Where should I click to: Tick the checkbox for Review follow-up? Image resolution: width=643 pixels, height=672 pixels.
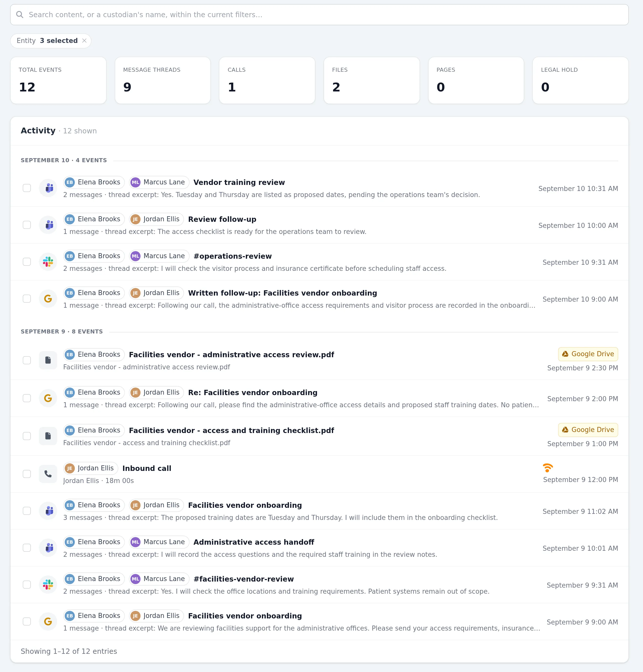(x=27, y=225)
